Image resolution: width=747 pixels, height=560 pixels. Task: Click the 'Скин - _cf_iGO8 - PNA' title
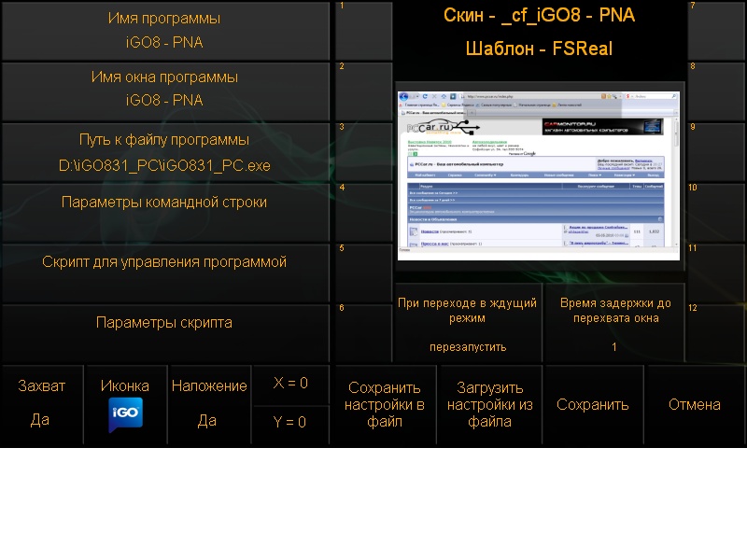[x=539, y=16]
